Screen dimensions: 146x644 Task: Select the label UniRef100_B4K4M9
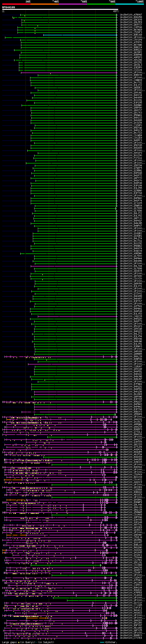click(131, 98)
